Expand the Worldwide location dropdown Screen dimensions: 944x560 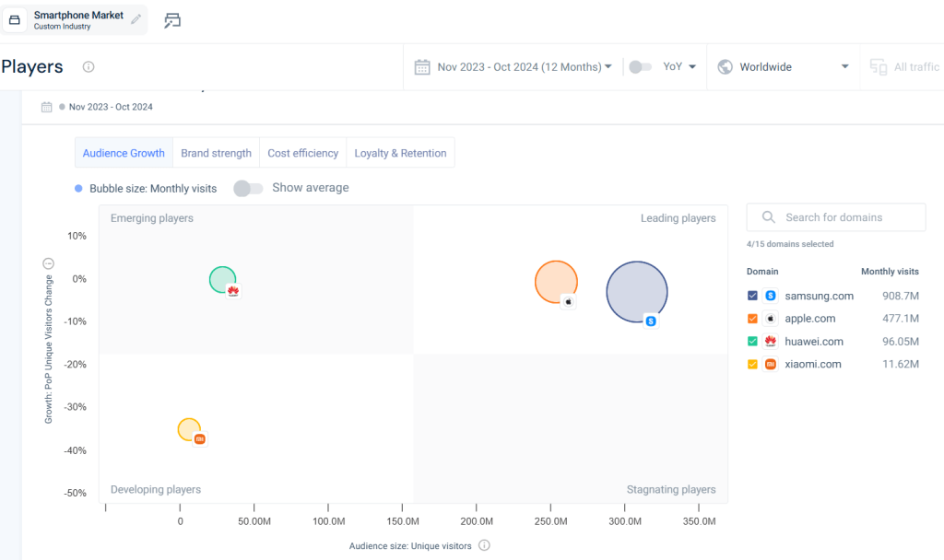pyautogui.click(x=844, y=66)
